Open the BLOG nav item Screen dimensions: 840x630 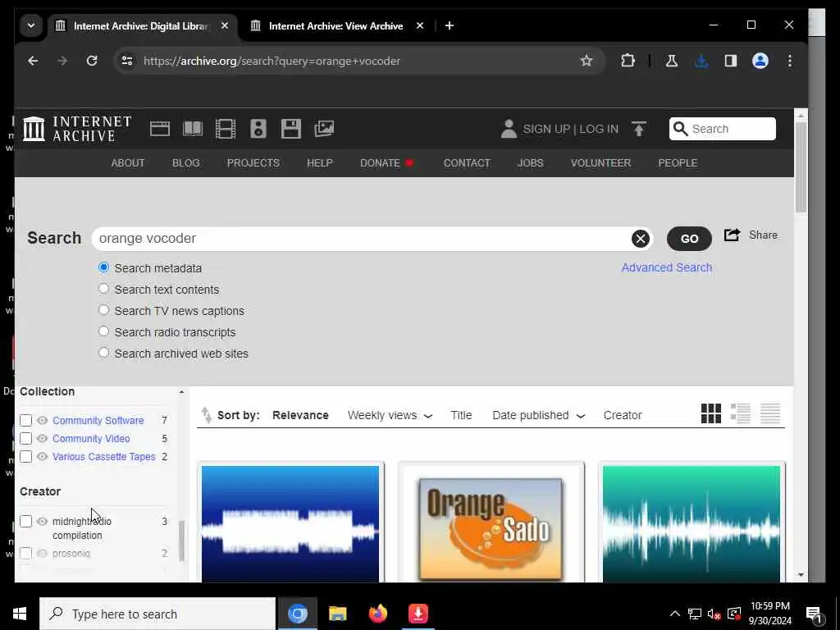186,163
